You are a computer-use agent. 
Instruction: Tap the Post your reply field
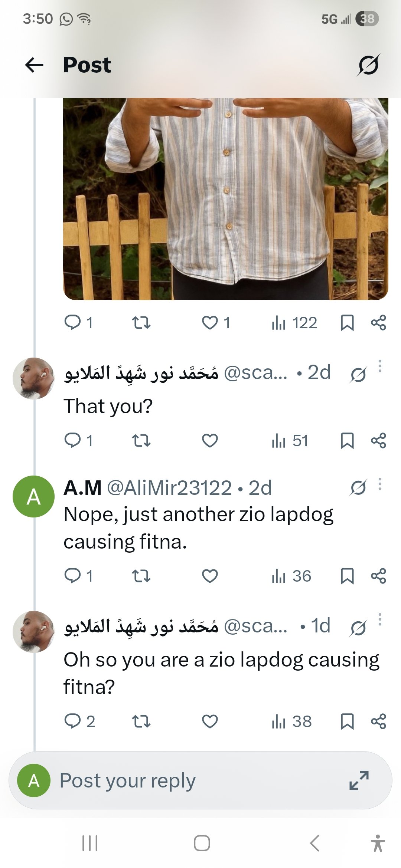coord(186,780)
